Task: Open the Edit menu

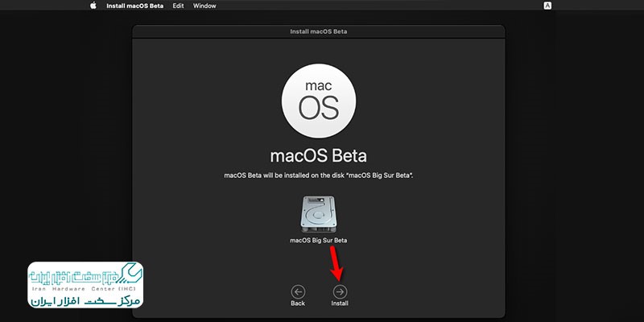Action: coord(178,6)
